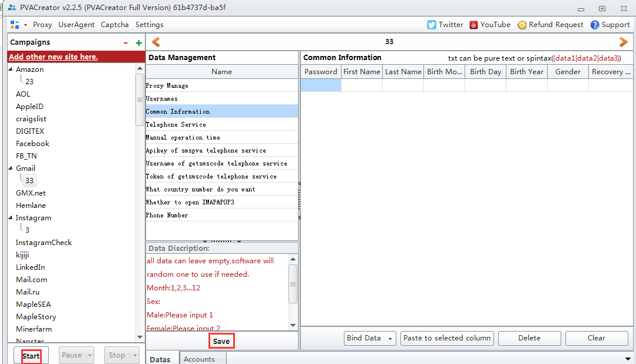Open the Captcha menu
The width and height of the screenshot is (636, 364).
coord(114,25)
